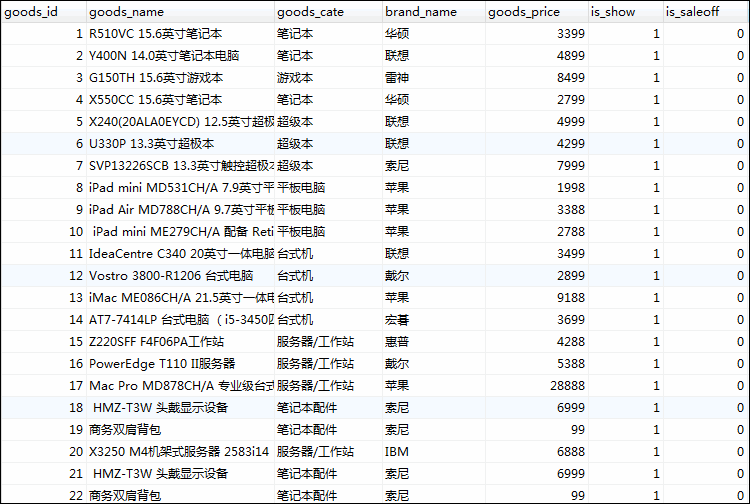
Task: Select the cell starting 'iPad Air MD788CH/A'
Action: [180, 210]
